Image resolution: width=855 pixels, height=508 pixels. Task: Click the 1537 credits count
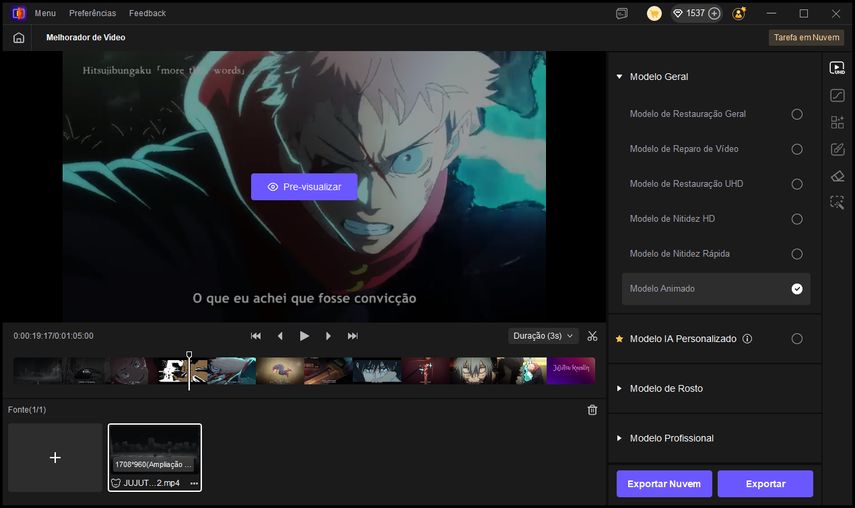[695, 14]
